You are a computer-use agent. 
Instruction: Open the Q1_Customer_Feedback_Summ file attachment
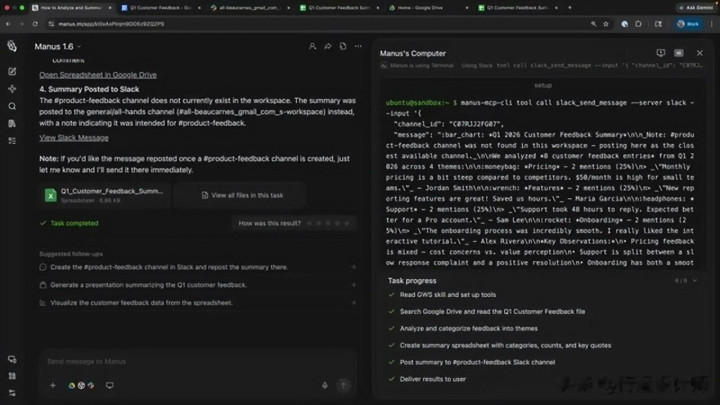(x=105, y=195)
